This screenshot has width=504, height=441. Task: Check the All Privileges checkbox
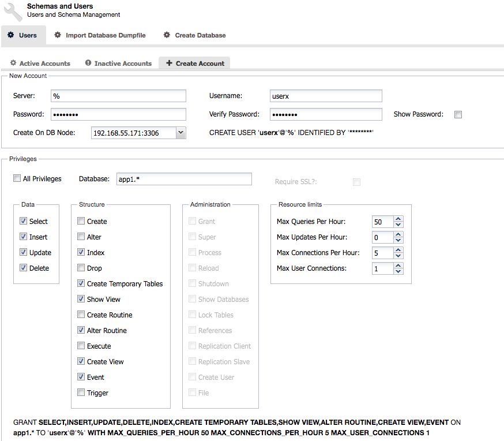point(17,178)
